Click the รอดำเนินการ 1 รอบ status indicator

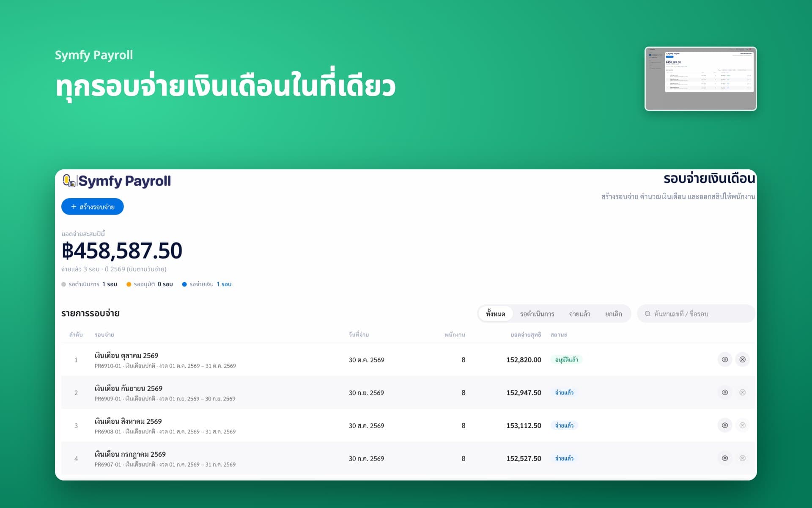[89, 284]
